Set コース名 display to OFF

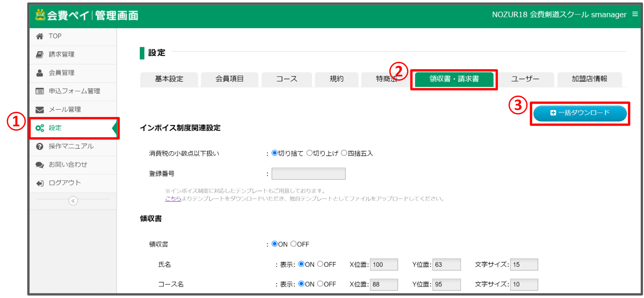click(320, 284)
